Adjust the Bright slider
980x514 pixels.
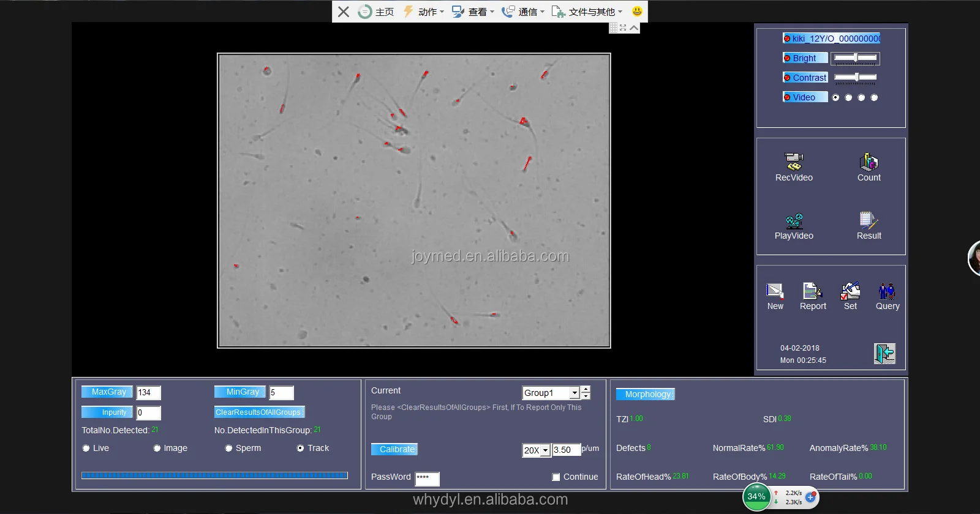[x=856, y=58]
